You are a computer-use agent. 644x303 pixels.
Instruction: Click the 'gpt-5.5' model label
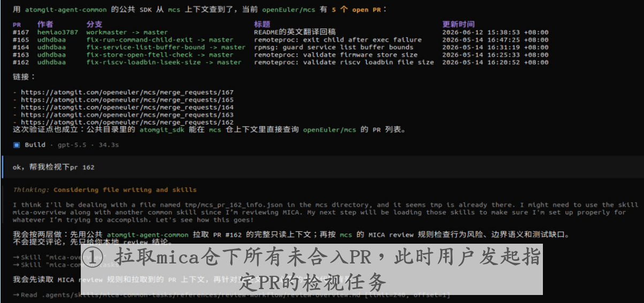coord(72,145)
